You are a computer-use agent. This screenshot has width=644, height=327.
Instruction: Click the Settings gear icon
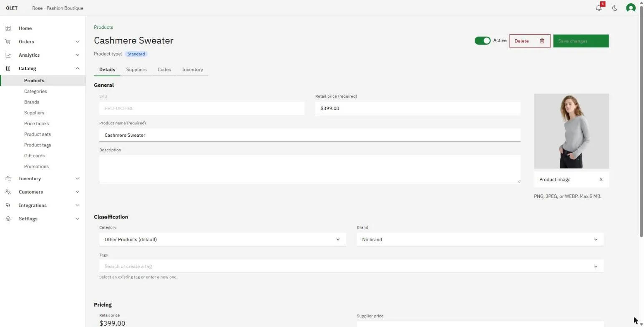click(x=8, y=219)
